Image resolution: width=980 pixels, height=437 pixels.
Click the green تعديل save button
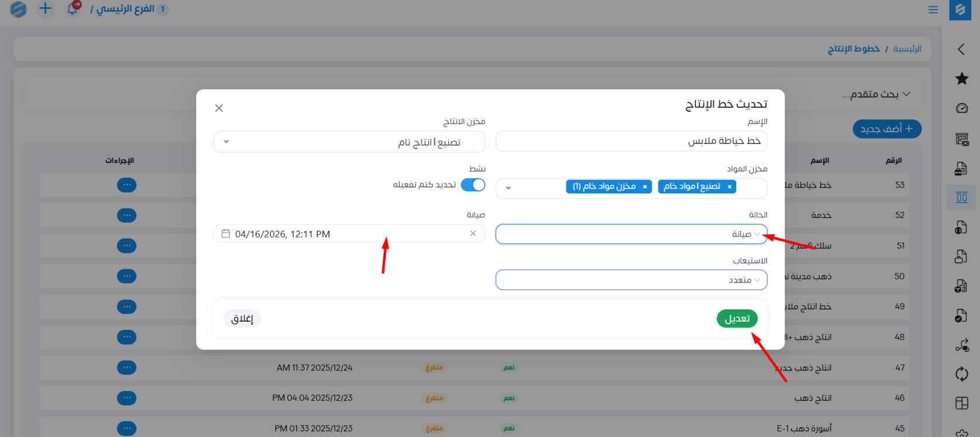[x=737, y=319]
